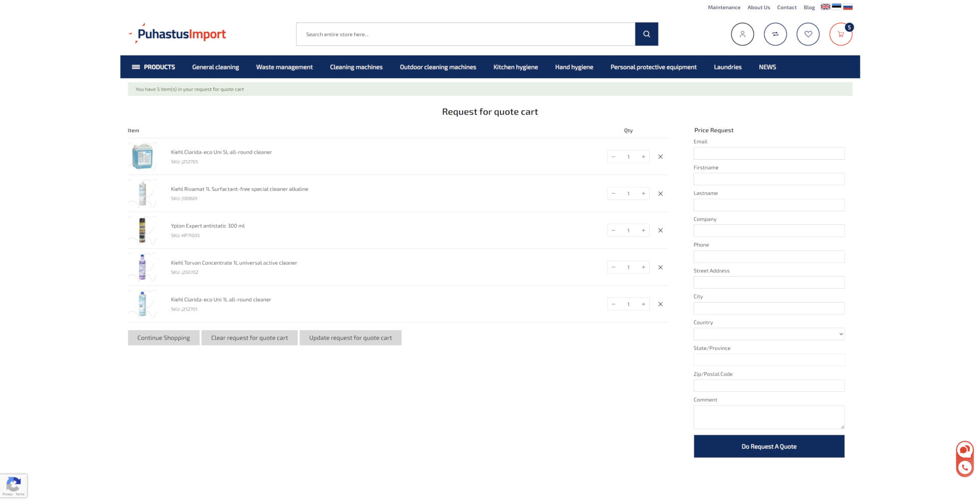Image resolution: width=980 pixels, height=501 pixels.
Task: Focus the Street Address input field
Action: coord(769,282)
